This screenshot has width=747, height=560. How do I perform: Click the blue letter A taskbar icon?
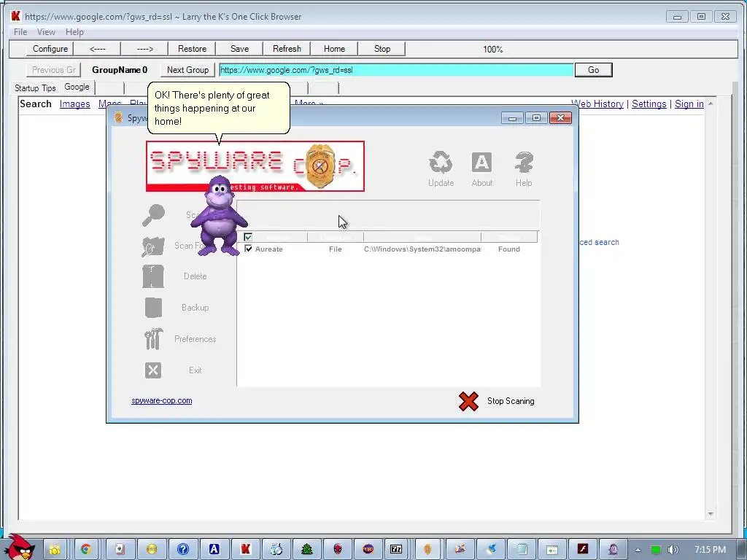(x=214, y=549)
